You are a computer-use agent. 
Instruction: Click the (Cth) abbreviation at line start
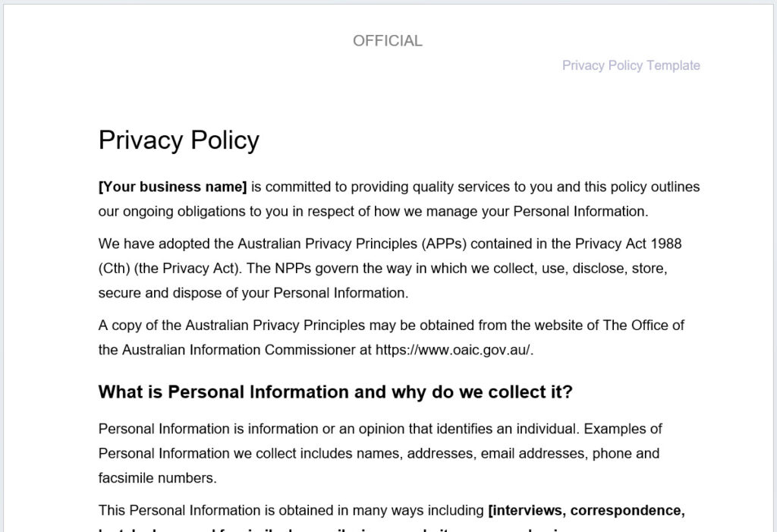coord(114,269)
